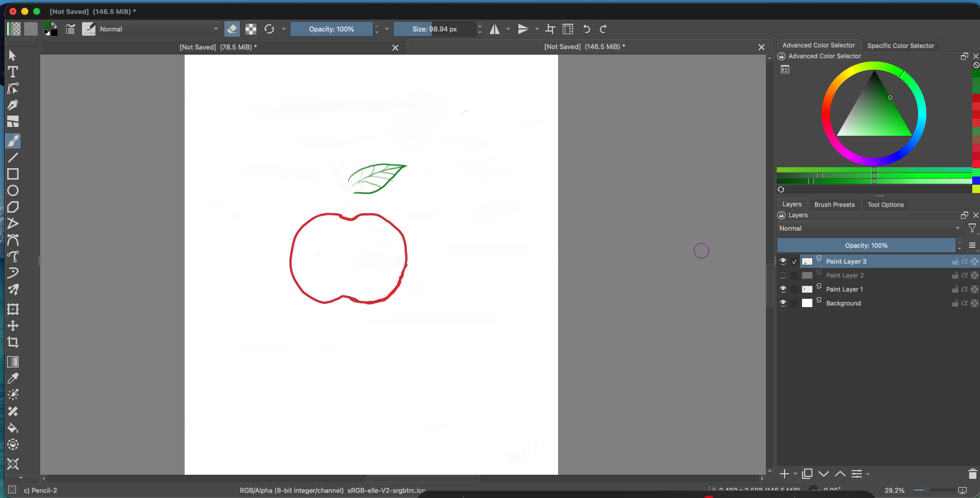The height and width of the screenshot is (498, 980).
Task: Select the Text tool
Action: tap(13, 72)
